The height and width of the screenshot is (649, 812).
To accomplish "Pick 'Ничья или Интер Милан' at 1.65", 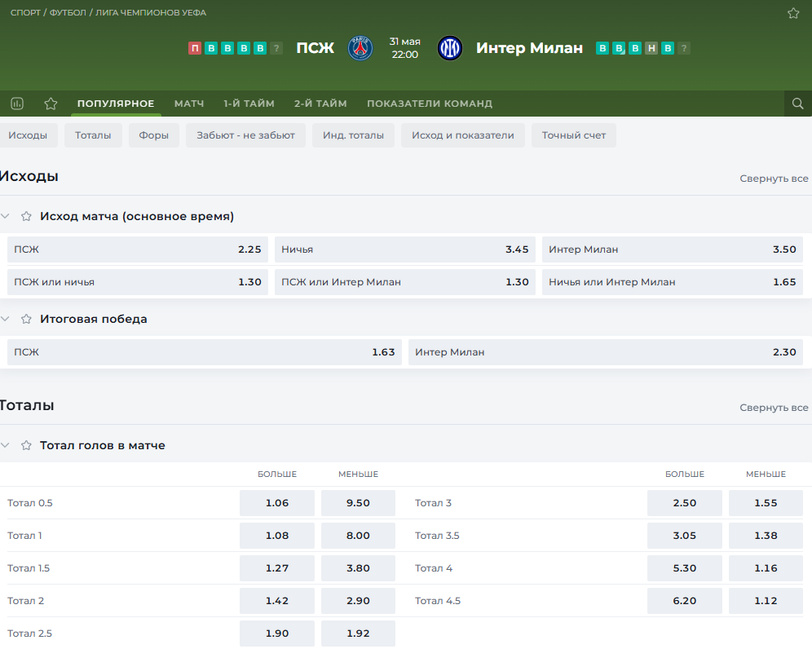I will tap(672, 282).
